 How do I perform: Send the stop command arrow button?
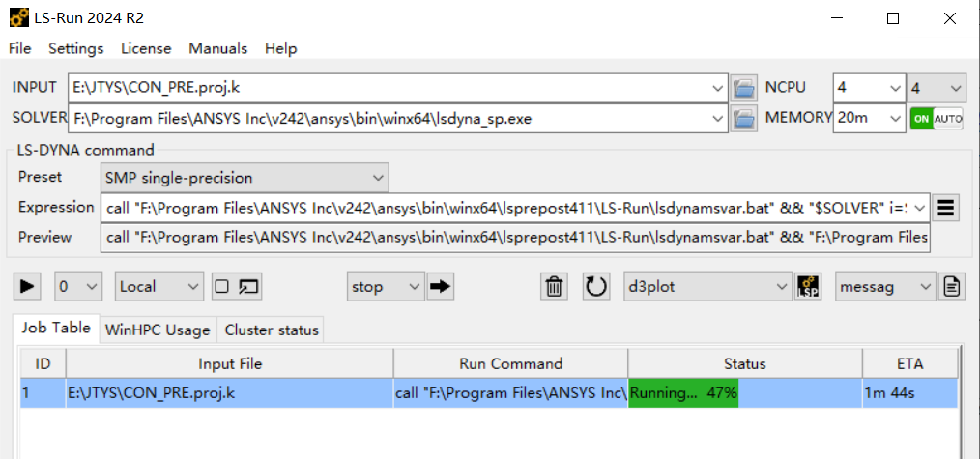pos(441,287)
